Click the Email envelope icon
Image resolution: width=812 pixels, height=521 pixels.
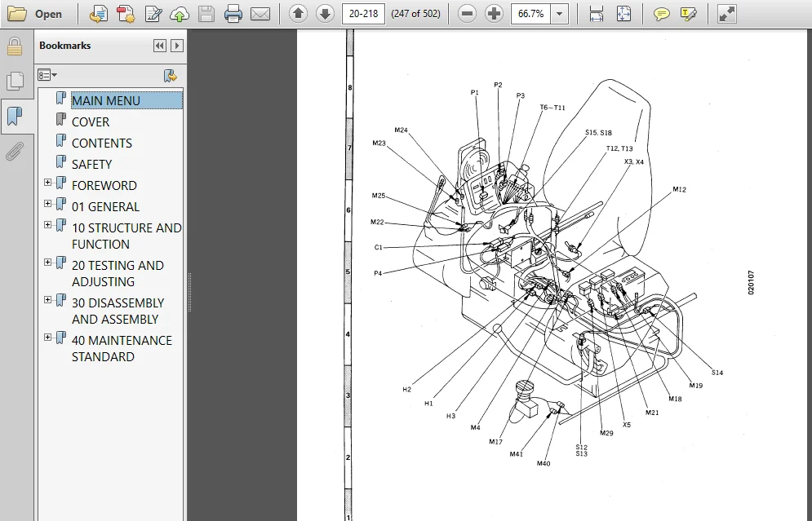260,14
